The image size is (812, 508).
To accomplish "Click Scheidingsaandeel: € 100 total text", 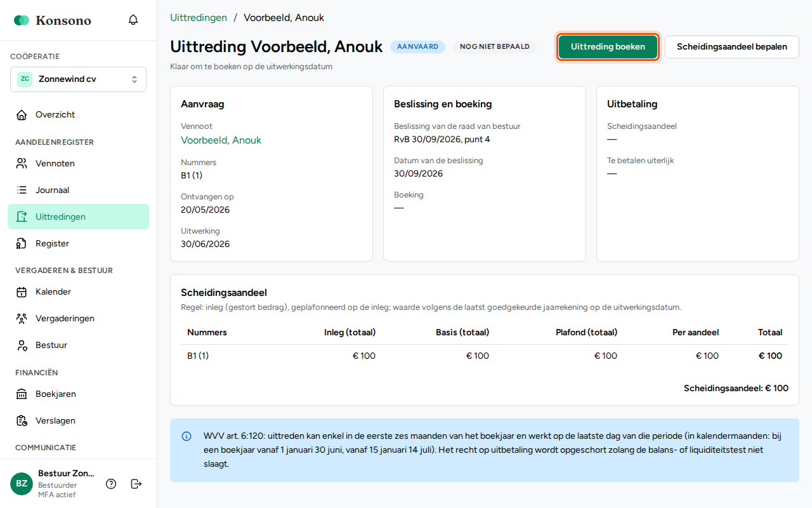I will tap(736, 389).
